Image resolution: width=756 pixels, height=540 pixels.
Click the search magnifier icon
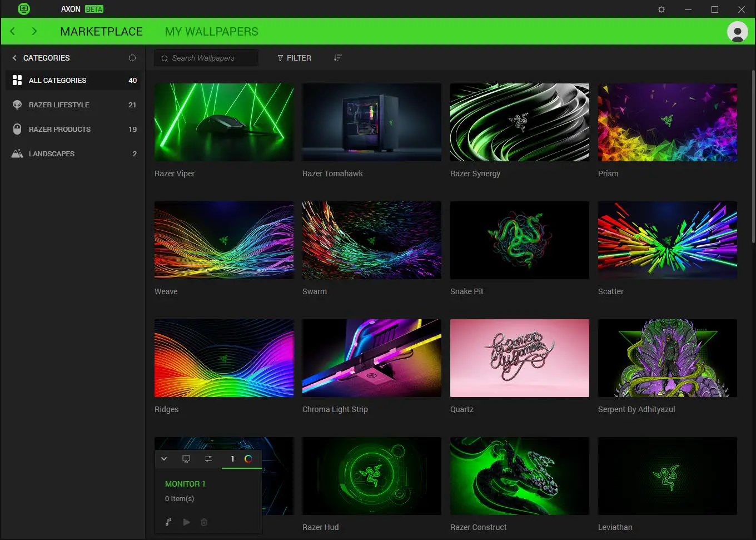point(165,58)
